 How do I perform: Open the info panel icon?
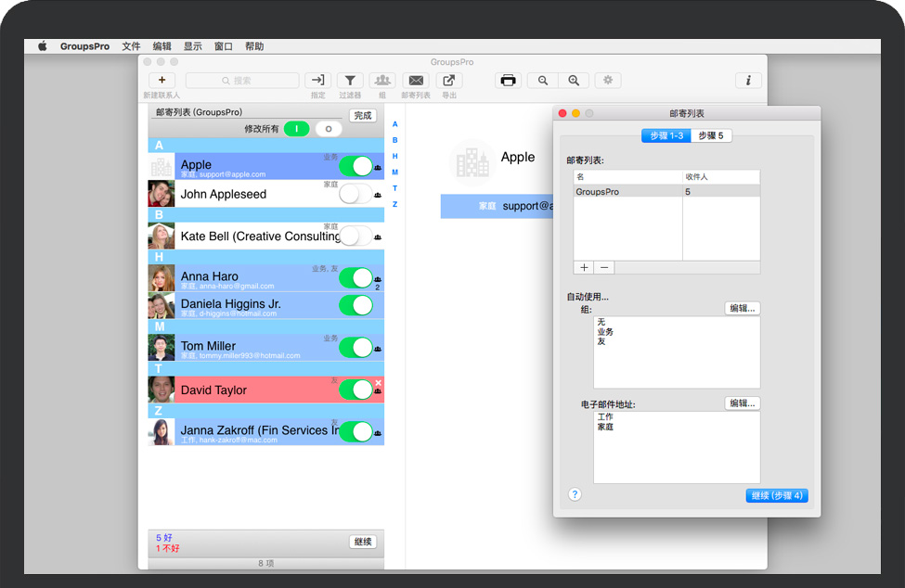click(x=748, y=81)
